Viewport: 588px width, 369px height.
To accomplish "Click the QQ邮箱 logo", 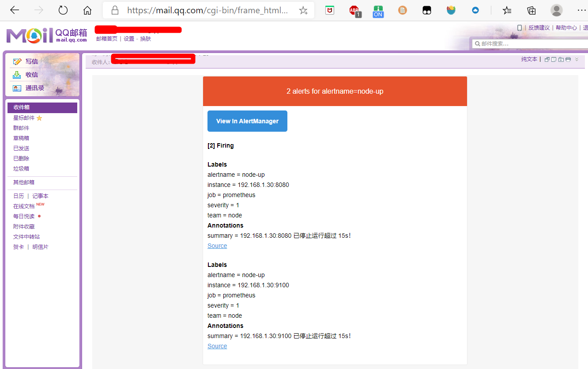I will pos(47,35).
